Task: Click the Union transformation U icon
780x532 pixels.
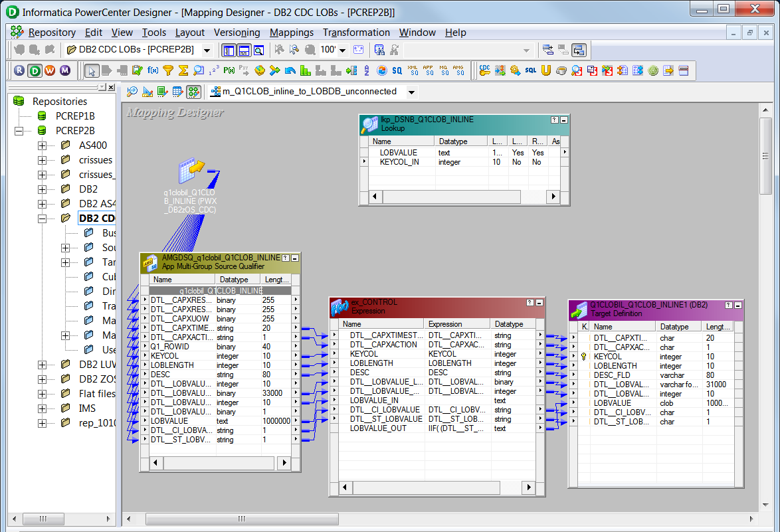Action: (x=546, y=70)
